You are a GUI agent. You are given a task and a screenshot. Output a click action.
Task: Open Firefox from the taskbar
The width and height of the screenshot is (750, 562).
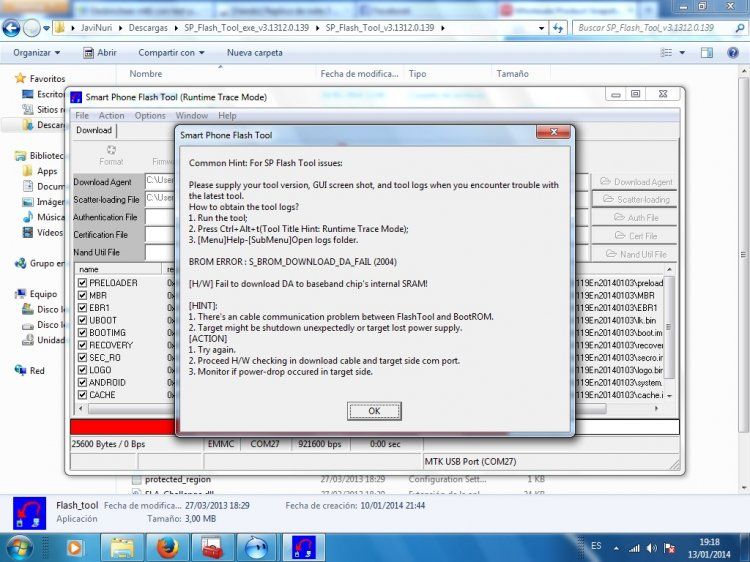[x=168, y=548]
